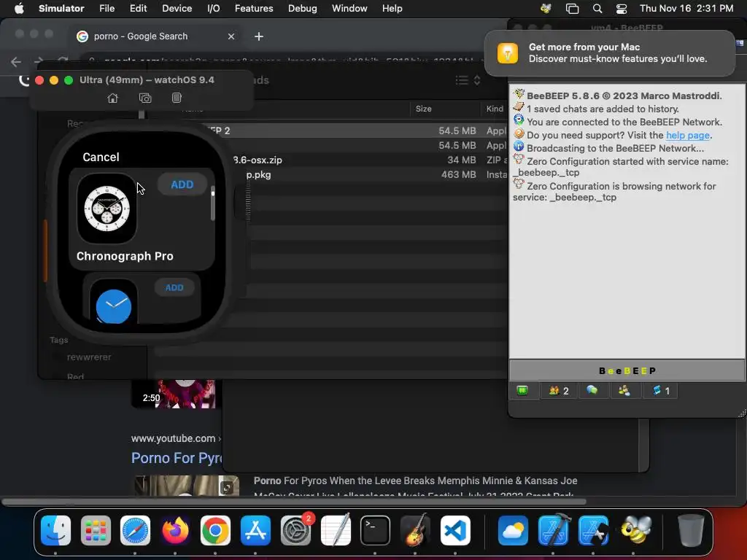Launch GarageBand from the Dock

point(415,530)
